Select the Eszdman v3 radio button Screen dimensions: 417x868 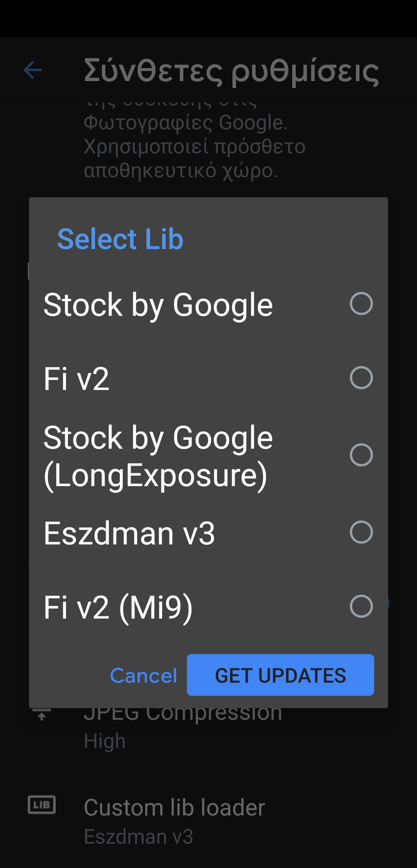click(x=361, y=532)
